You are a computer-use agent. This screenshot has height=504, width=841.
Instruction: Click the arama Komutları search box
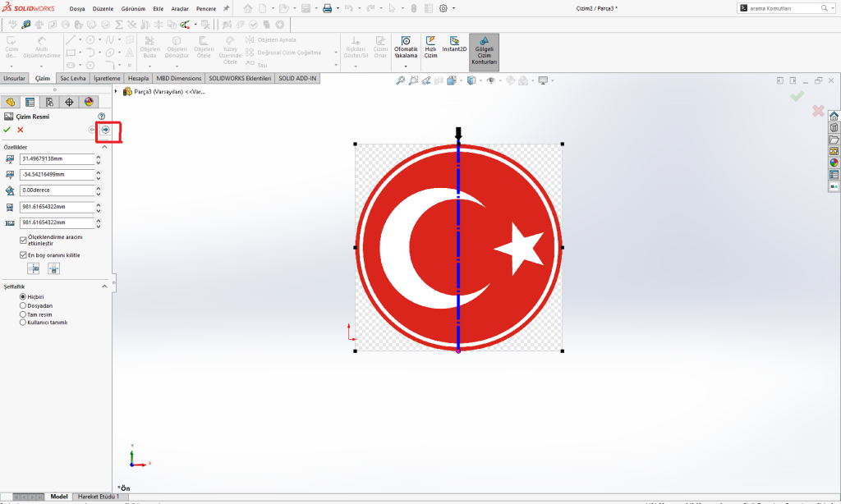click(x=779, y=8)
